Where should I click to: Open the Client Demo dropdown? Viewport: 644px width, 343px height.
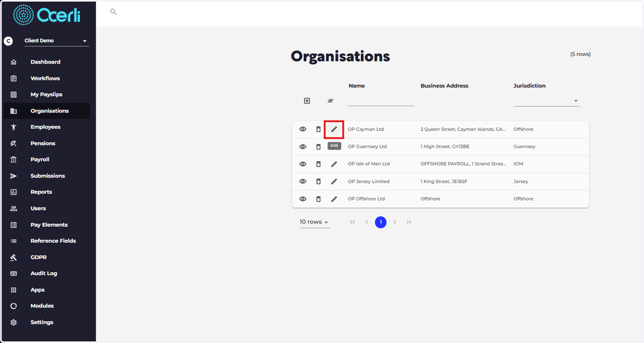[x=57, y=41]
